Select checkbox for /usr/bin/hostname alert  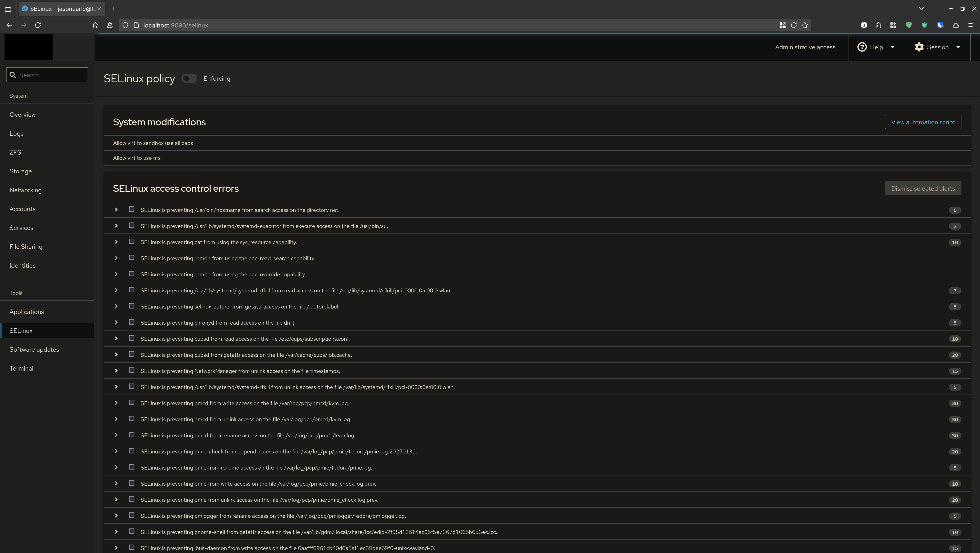pos(132,209)
